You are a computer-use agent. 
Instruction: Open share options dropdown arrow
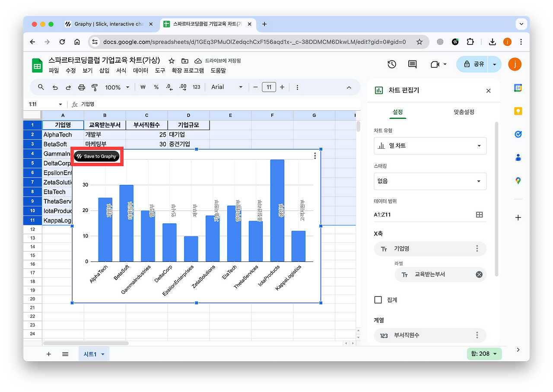click(494, 64)
